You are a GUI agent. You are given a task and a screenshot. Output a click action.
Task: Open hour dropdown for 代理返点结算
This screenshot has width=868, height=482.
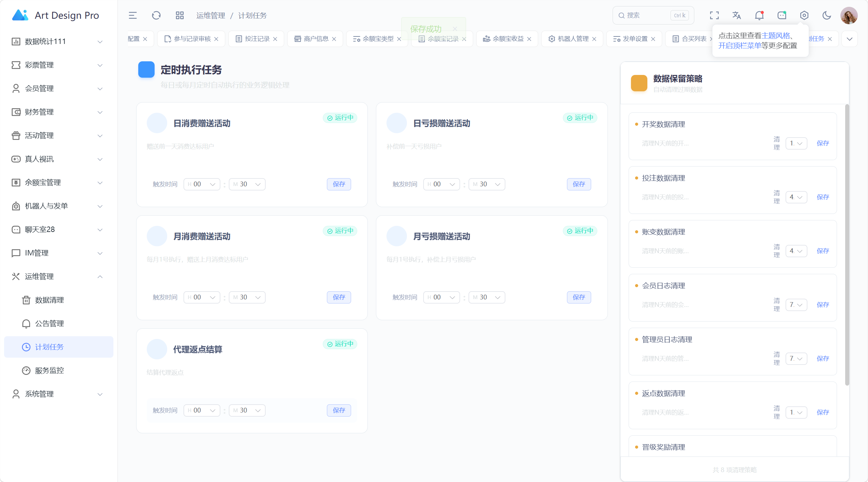pos(202,410)
